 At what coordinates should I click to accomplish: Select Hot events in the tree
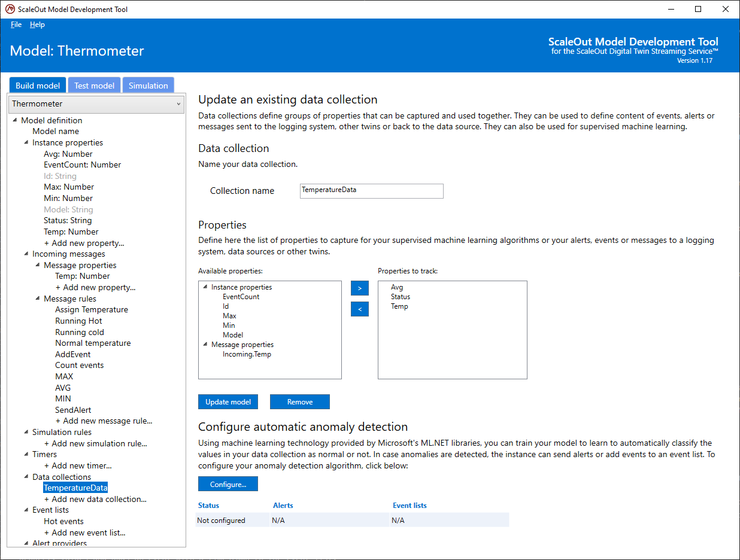pos(63,521)
